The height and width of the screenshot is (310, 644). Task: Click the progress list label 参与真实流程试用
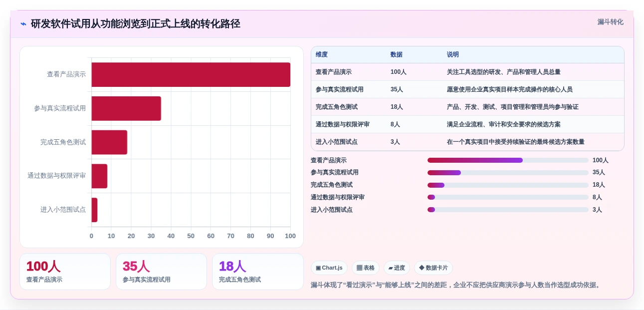(x=335, y=173)
